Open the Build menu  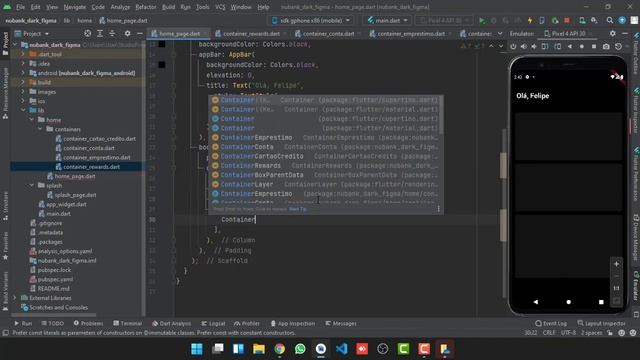tap(168, 7)
